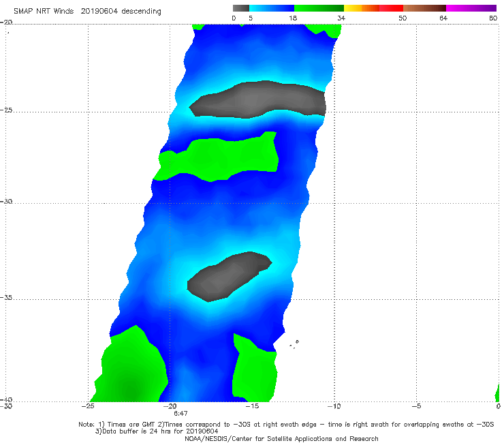Click the gray calm-wind patch near -34 latitude

click(230, 277)
